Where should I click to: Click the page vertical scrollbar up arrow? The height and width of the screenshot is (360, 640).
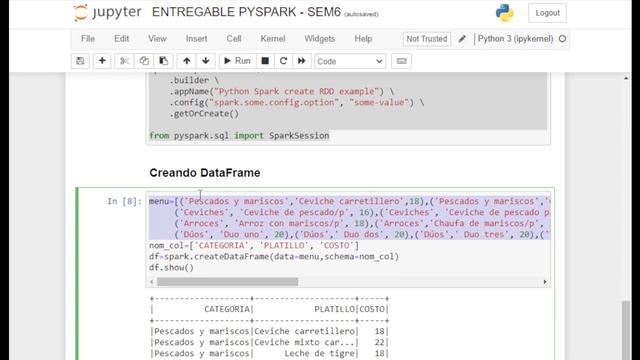(x=626, y=78)
